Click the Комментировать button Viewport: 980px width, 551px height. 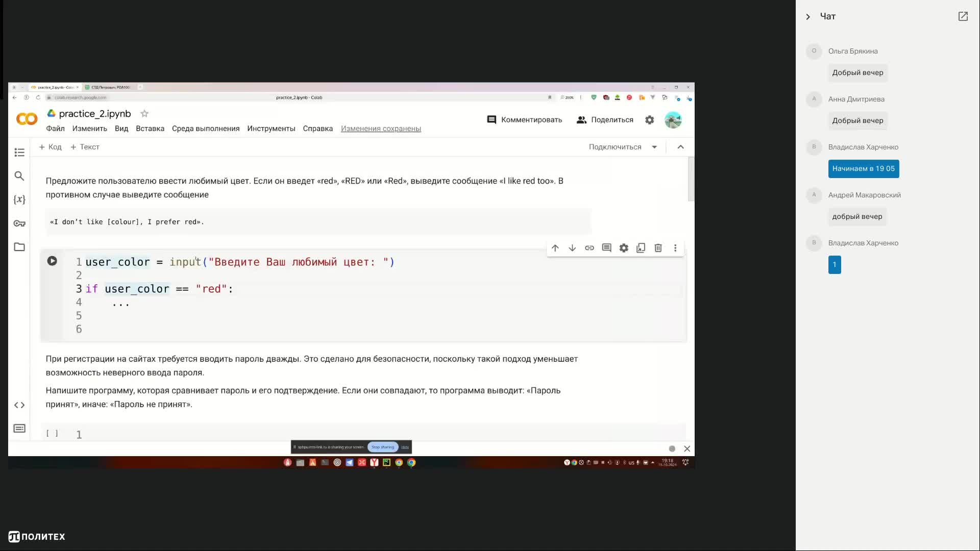524,120
